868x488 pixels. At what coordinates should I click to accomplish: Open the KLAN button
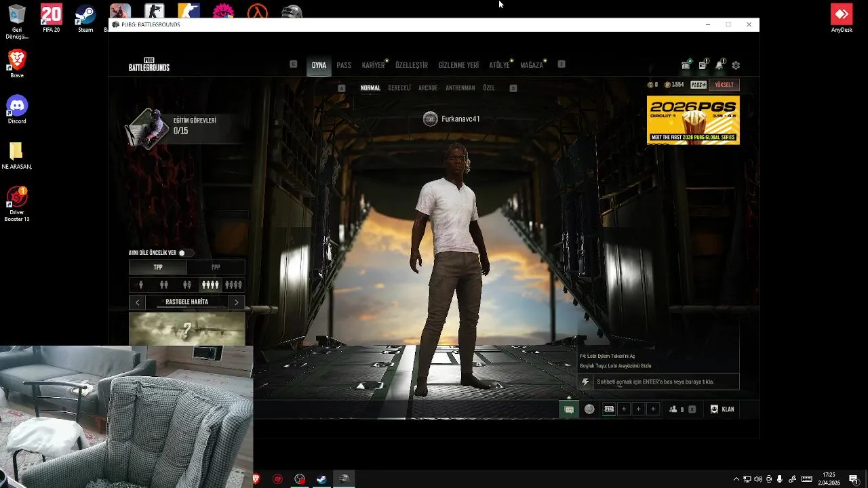click(722, 409)
